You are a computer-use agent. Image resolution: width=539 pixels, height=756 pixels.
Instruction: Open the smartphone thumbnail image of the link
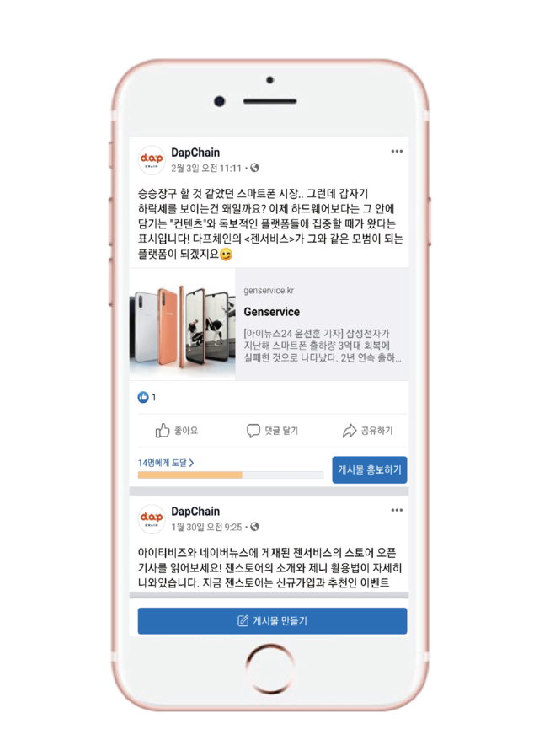182,324
